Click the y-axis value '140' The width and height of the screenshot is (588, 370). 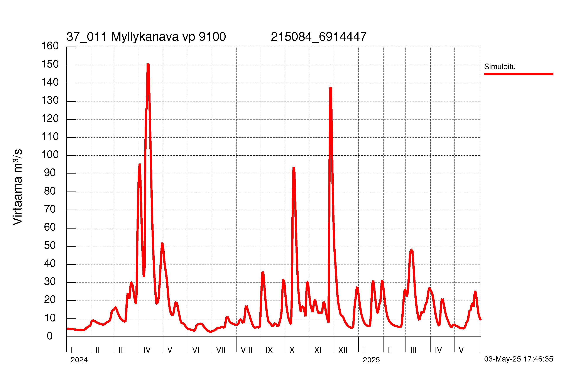pos(50,82)
